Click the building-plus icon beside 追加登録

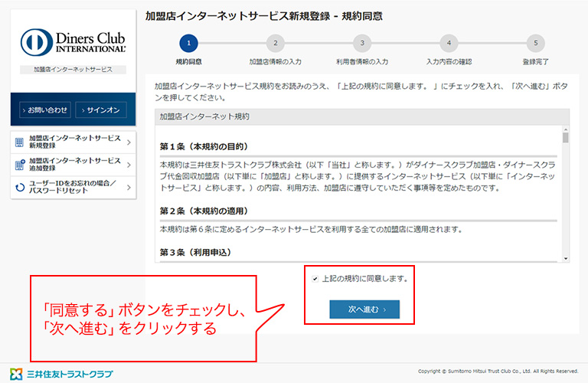[x=19, y=165]
